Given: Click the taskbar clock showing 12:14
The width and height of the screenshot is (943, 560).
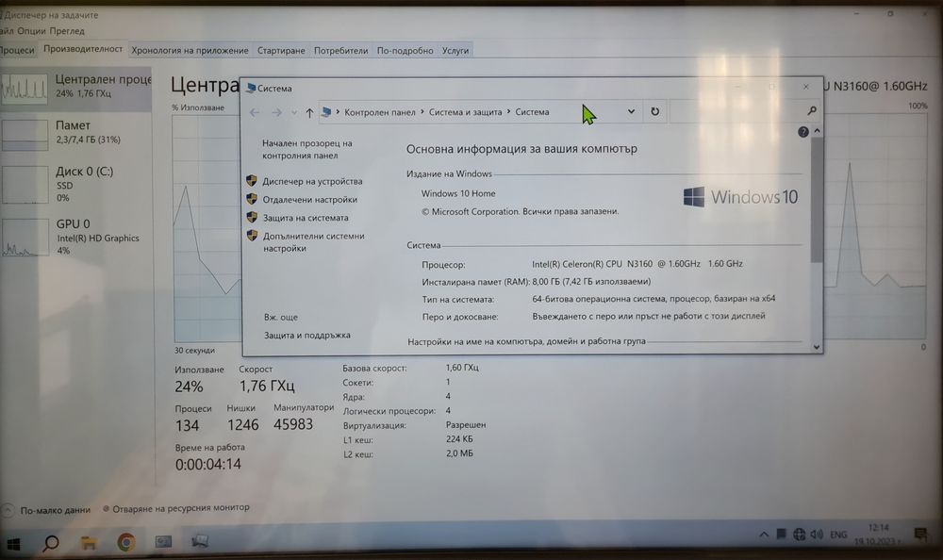Looking at the screenshot, I should (879, 535).
